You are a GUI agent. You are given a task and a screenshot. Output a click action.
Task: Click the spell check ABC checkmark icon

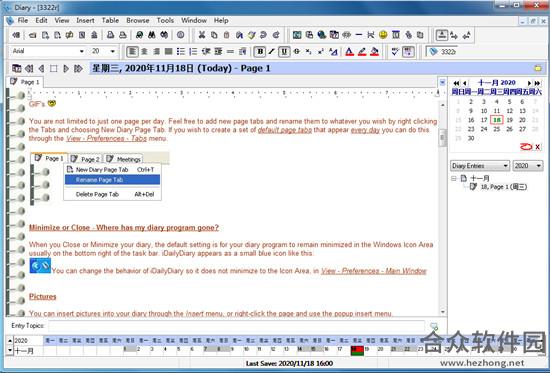pos(395,52)
